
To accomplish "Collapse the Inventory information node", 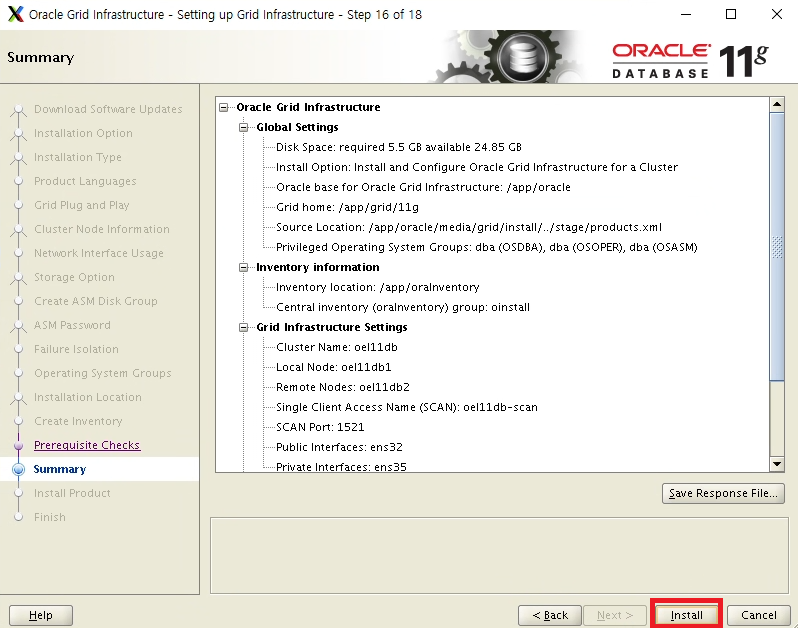I will coord(243,267).
